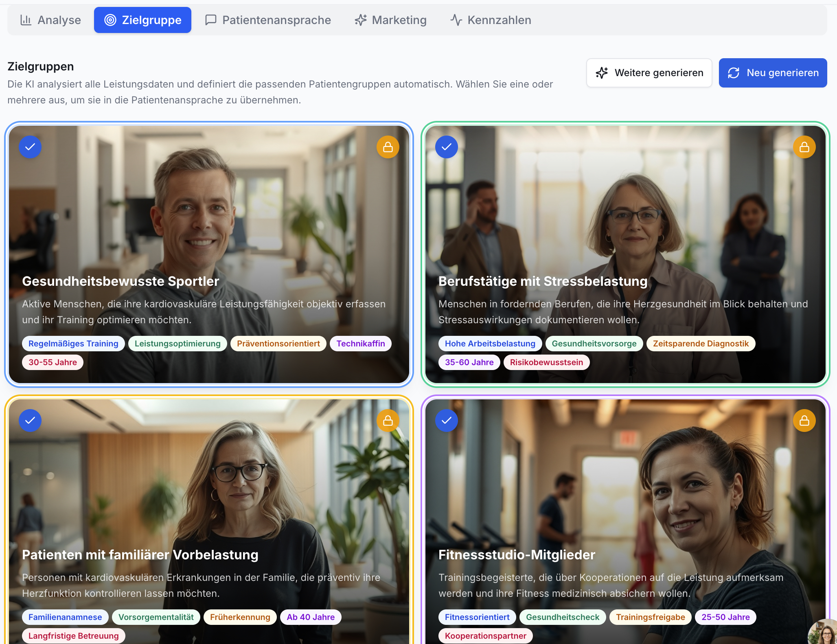This screenshot has height=644, width=837.
Task: Click the Gesundheitsbewusste Sportler card title
Action: tap(121, 281)
